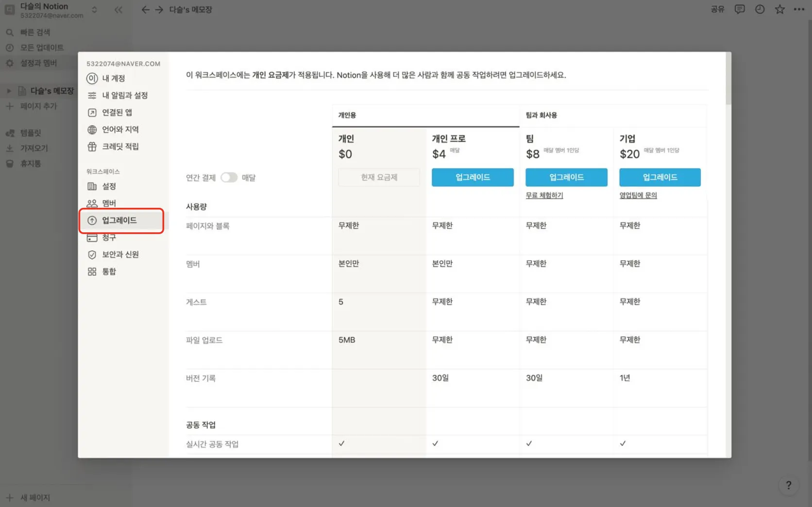Click 새 페이지 at sidebar bottom
The width and height of the screenshot is (812, 507).
point(35,498)
